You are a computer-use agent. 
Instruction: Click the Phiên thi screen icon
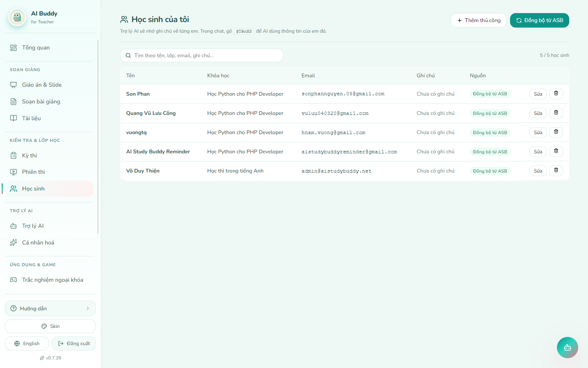pos(13,172)
